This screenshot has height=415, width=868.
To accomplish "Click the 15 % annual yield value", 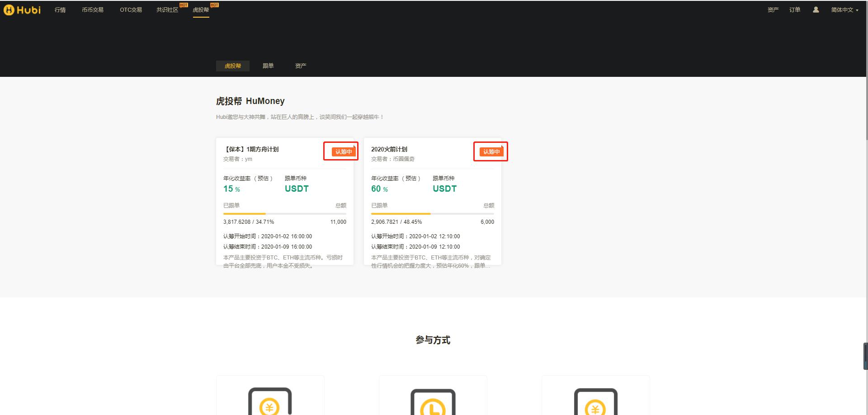I will click(231, 189).
